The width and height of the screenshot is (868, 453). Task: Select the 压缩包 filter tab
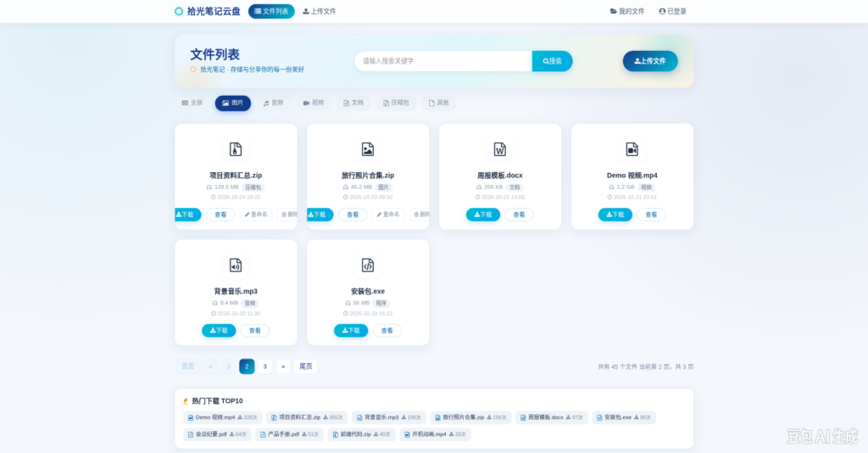click(x=396, y=103)
